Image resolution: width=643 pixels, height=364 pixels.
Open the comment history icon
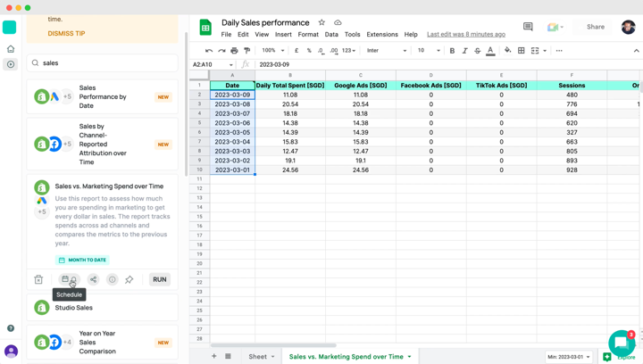[528, 27]
